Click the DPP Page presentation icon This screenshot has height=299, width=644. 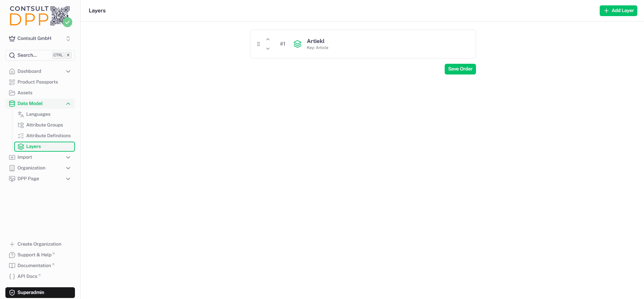[x=12, y=179]
